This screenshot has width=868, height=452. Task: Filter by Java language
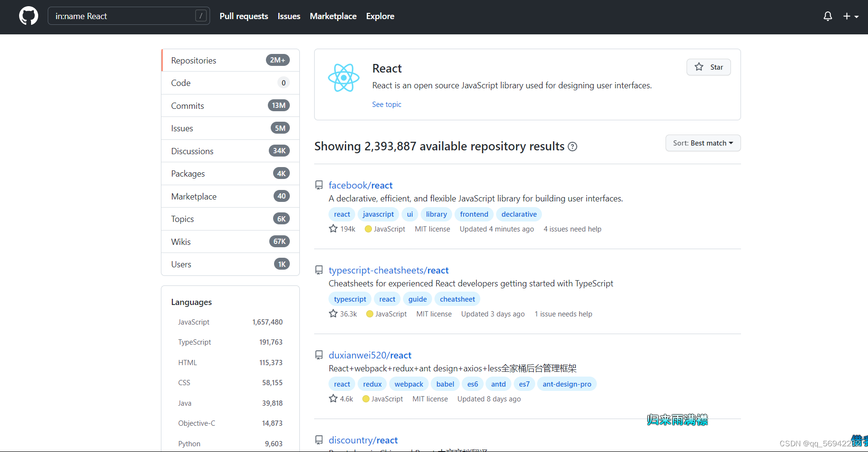pos(230,403)
